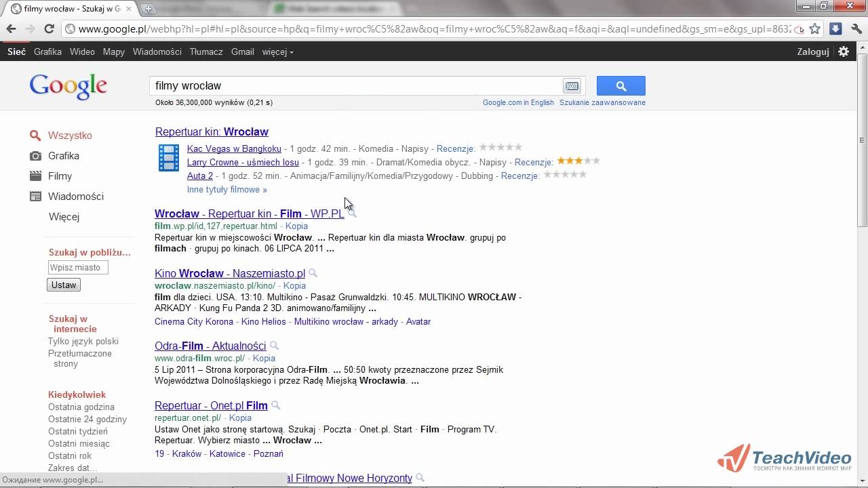
Task: Switch to 'Filmy' results in the left sidebar
Action: click(x=60, y=176)
